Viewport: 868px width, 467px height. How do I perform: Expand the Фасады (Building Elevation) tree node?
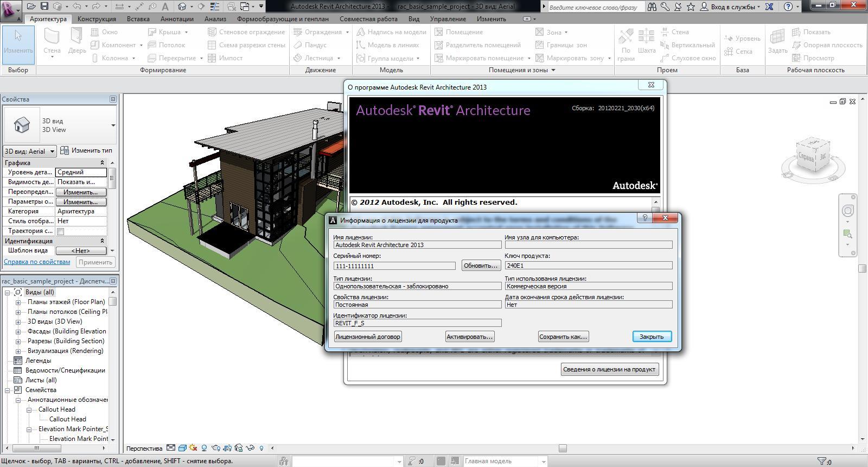[18, 332]
